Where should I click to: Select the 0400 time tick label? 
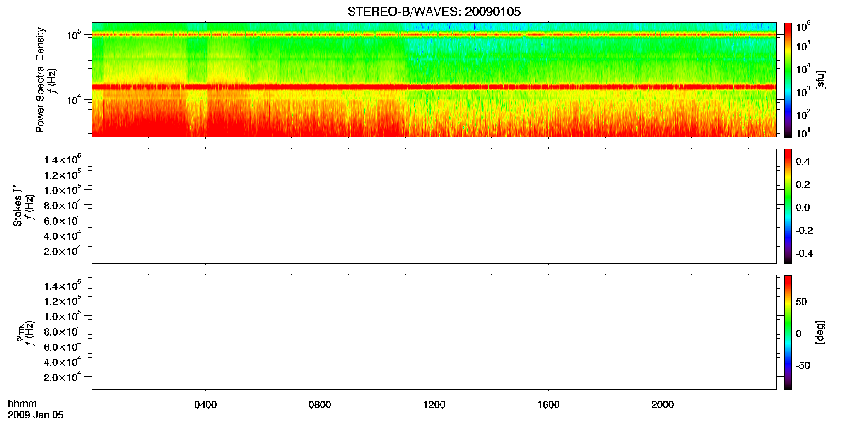click(205, 405)
